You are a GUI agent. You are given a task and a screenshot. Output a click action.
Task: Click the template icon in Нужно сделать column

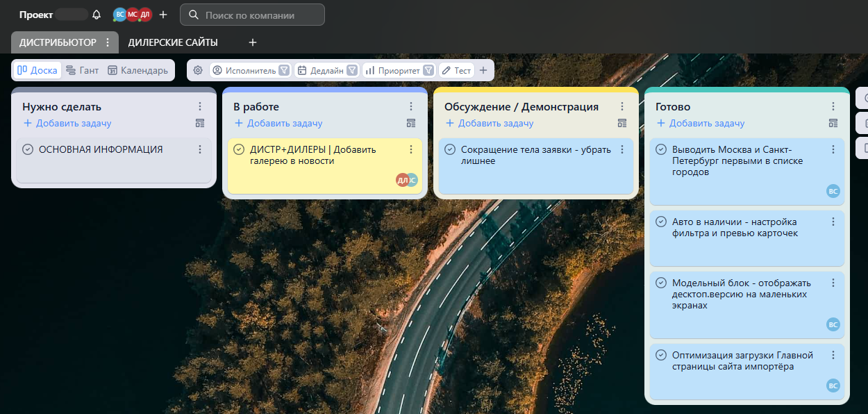tap(200, 123)
